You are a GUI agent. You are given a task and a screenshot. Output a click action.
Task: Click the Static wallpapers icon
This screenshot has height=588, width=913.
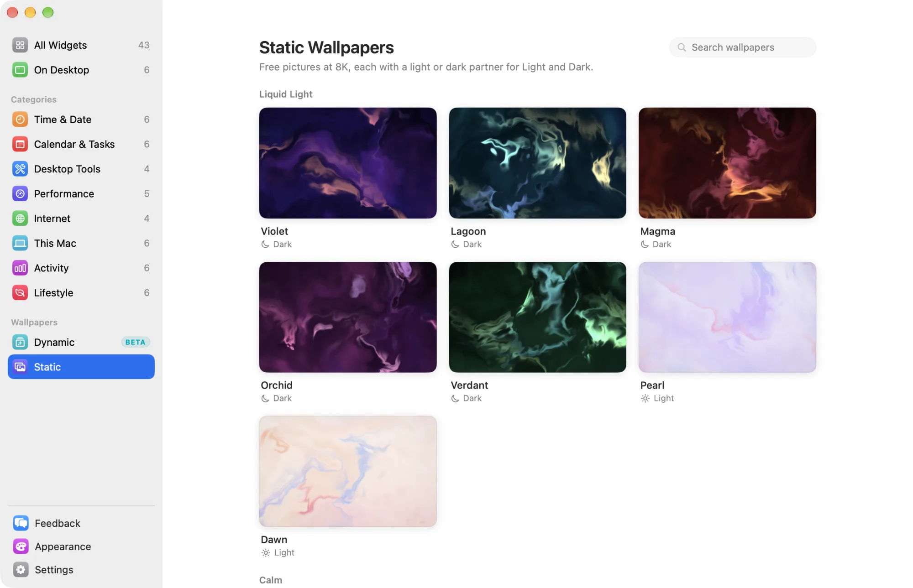coord(20,367)
